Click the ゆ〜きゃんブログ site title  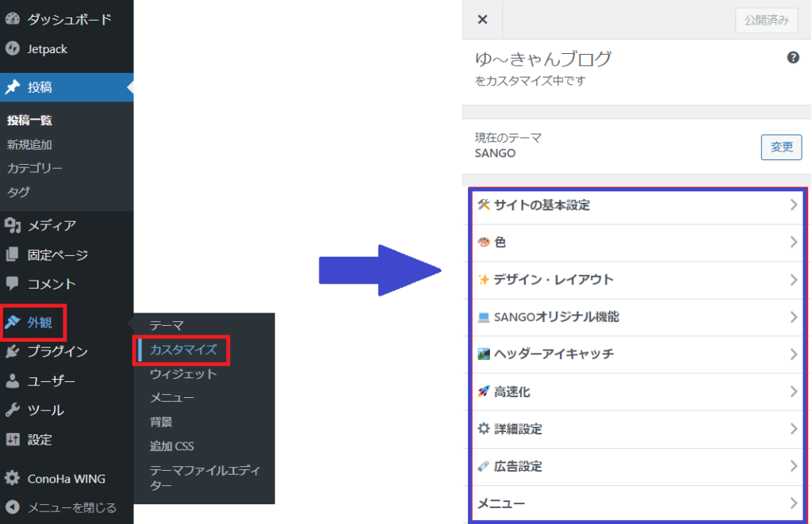tap(543, 59)
